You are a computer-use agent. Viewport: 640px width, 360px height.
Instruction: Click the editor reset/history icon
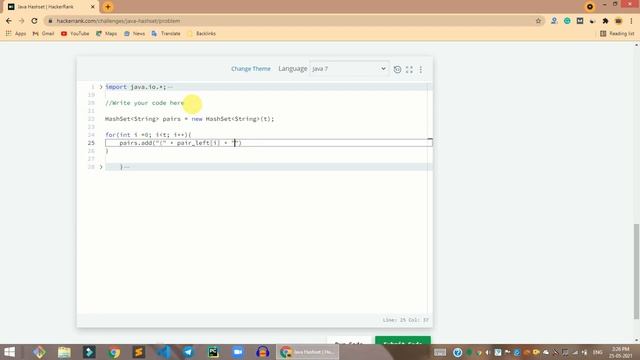pyautogui.click(x=397, y=69)
